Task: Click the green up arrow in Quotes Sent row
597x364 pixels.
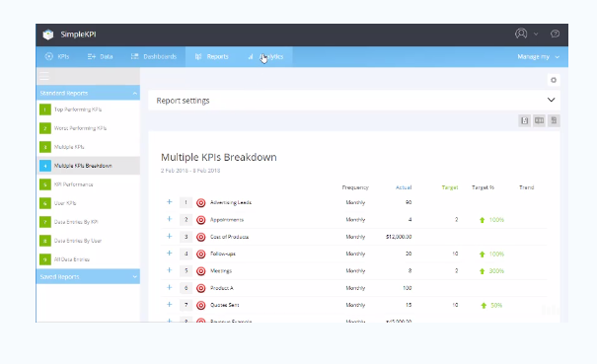Action: coord(484,306)
